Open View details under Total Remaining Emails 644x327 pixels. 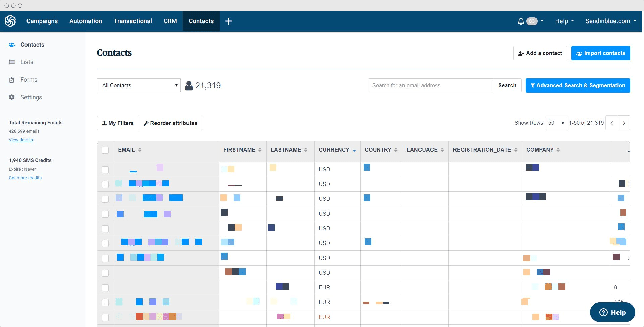pyautogui.click(x=20, y=140)
